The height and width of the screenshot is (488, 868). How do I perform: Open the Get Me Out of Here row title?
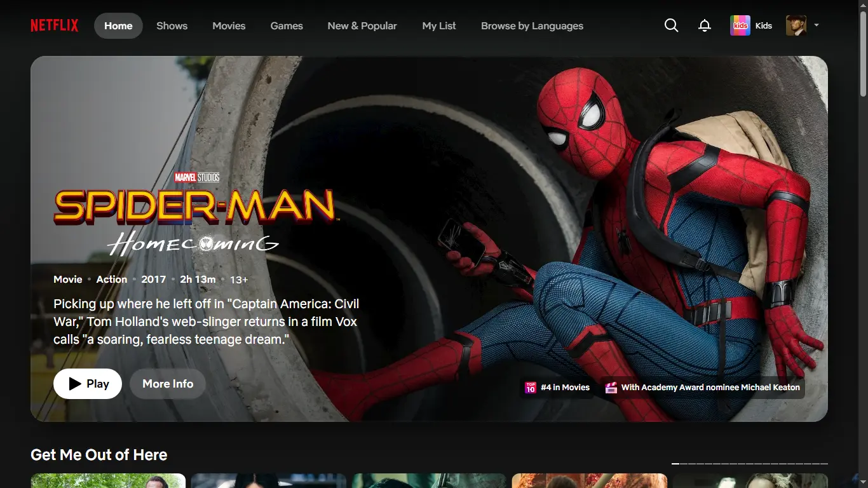[99, 455]
